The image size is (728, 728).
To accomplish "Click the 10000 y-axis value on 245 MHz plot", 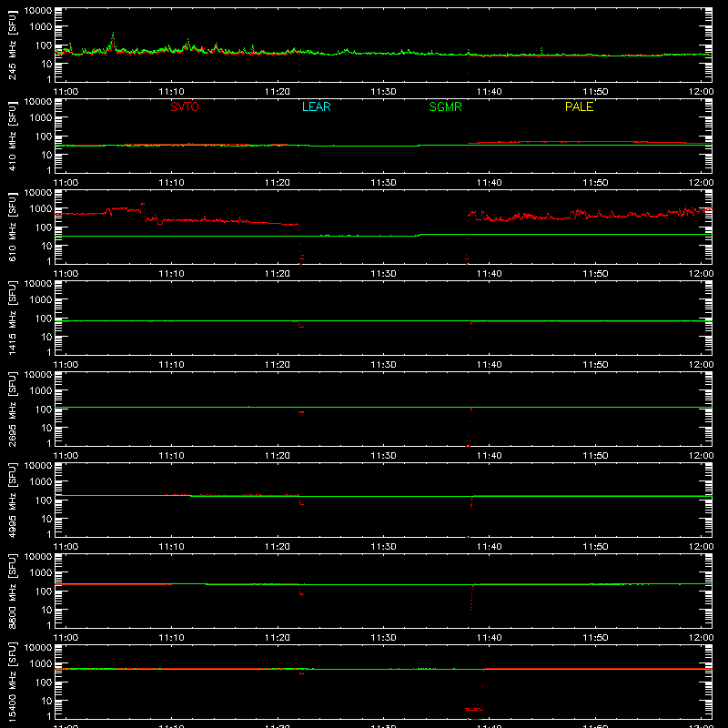I will (38, 11).
